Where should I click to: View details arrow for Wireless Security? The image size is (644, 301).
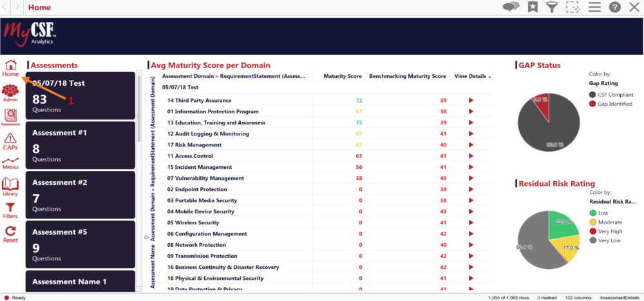pos(471,222)
